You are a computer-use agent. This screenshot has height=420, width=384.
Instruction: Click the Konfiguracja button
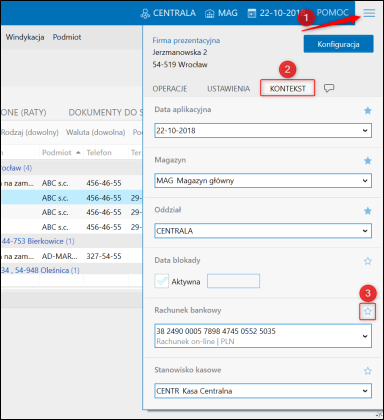pos(338,44)
